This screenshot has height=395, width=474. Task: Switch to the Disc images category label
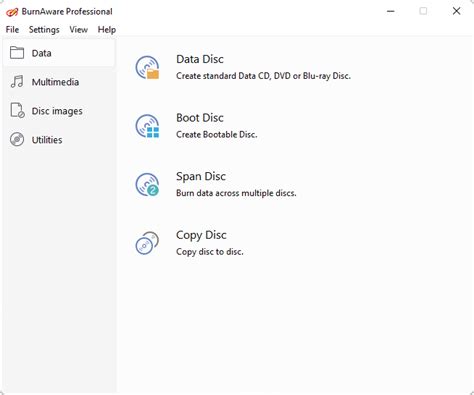pos(57,111)
